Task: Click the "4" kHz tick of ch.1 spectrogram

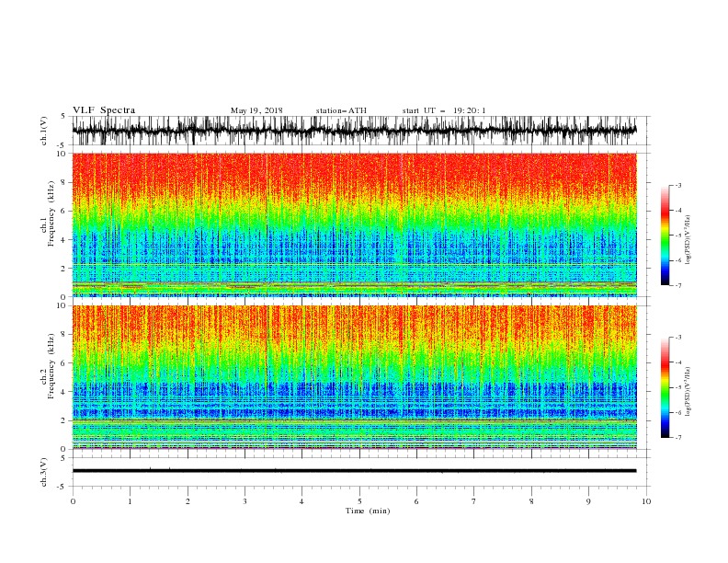Action: point(64,240)
